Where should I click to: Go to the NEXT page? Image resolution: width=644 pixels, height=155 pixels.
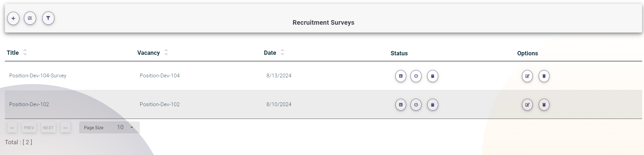coord(48,127)
